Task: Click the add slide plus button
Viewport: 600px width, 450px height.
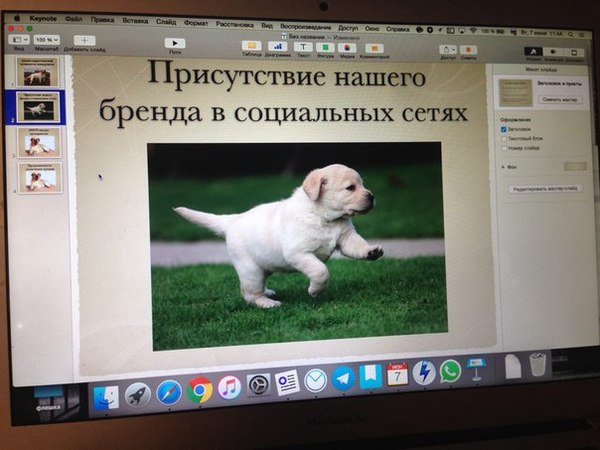Action: [84, 40]
